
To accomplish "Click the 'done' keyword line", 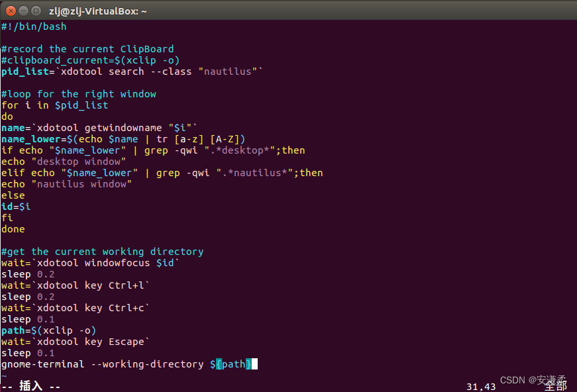I will 13,229.
